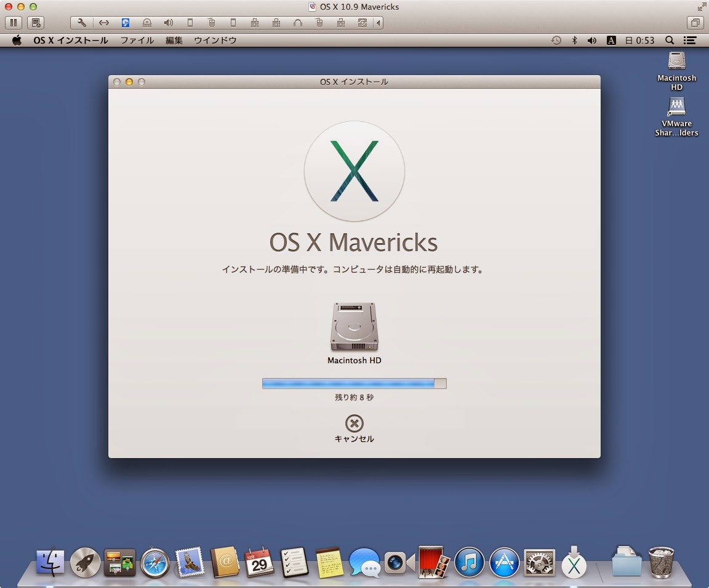Open the Apple menu
Image resolution: width=709 pixels, height=588 pixels.
17,40
